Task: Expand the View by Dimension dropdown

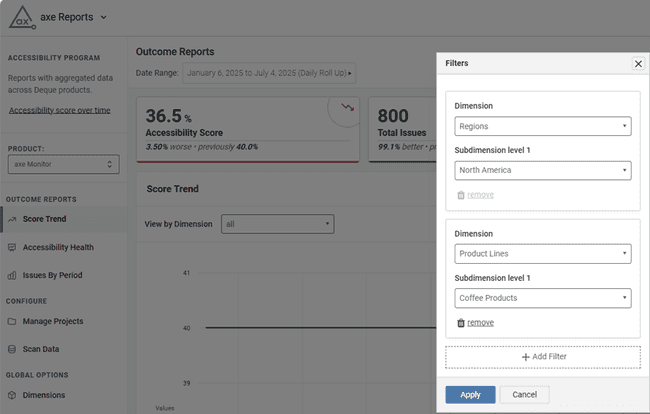Action: (277, 224)
